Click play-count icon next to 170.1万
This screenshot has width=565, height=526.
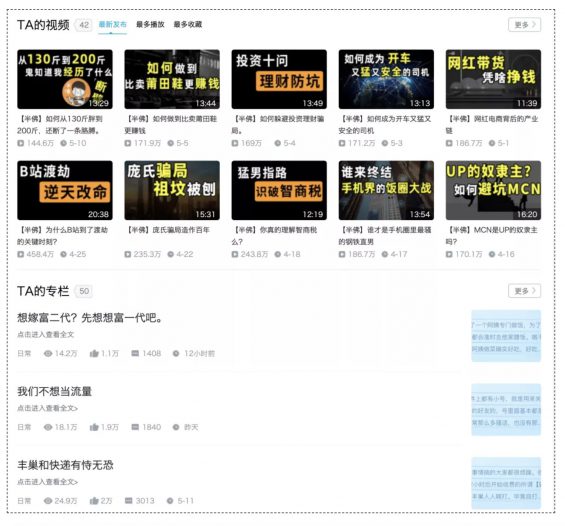pyautogui.click(x=449, y=254)
